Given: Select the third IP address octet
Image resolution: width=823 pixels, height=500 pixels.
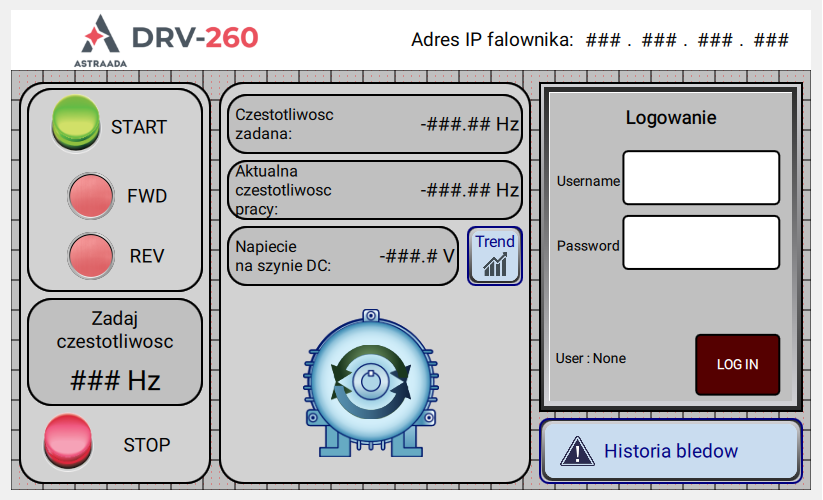Looking at the screenshot, I should (715, 40).
